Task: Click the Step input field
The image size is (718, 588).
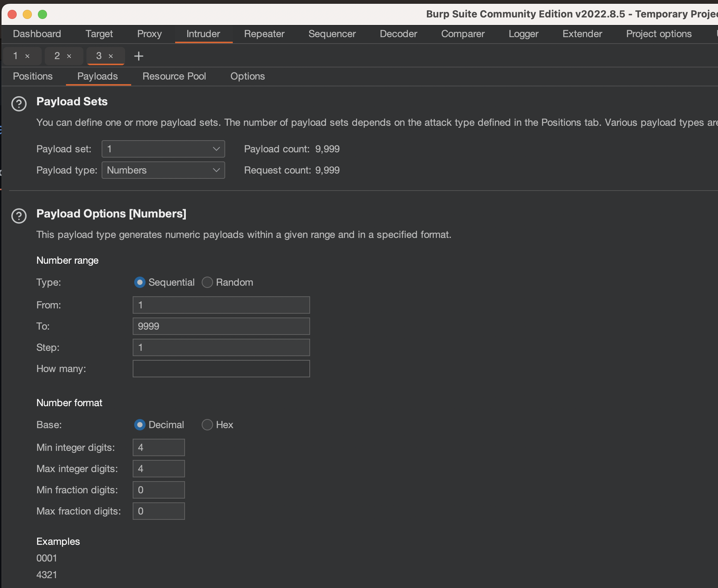Action: [x=221, y=347]
